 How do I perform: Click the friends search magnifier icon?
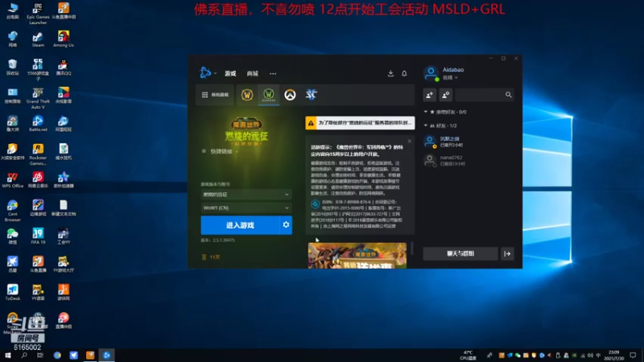click(x=509, y=95)
